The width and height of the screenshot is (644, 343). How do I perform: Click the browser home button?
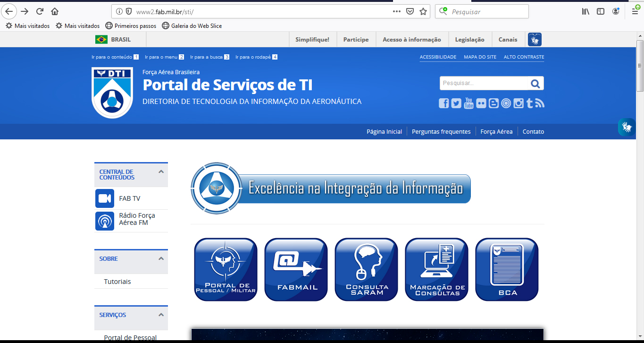coord(55,11)
